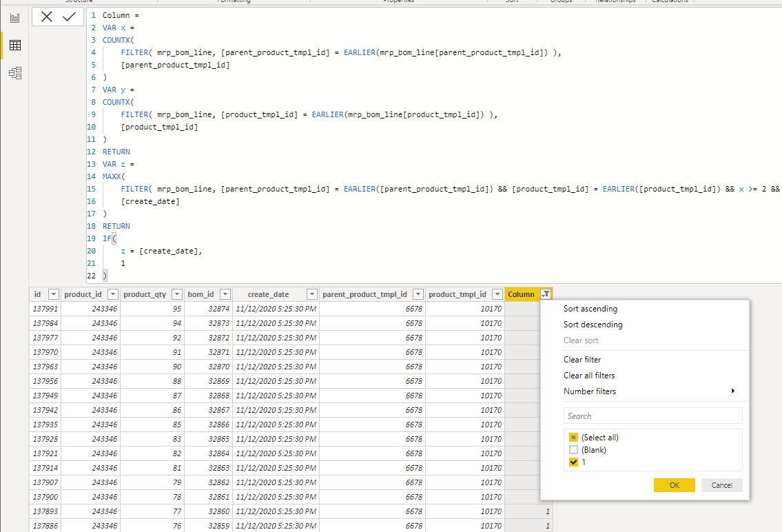Open Number filters menu entry
The width and height of the screenshot is (782, 532).
coord(590,391)
